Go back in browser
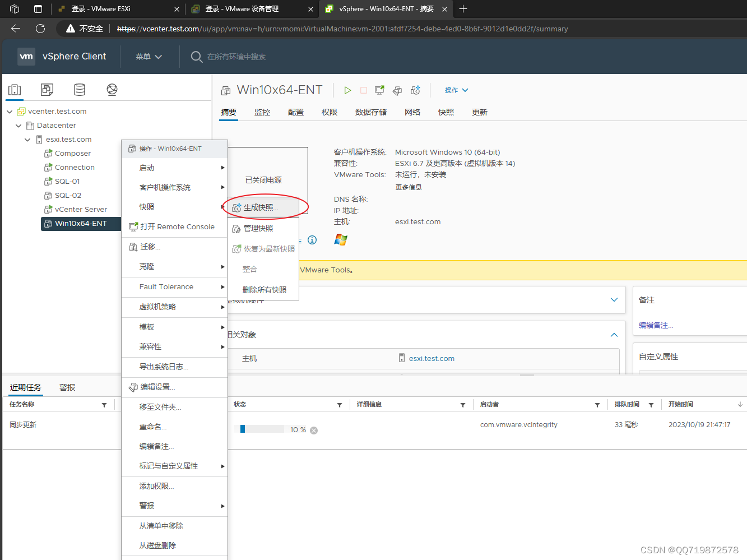Viewport: 747px width, 560px height. pos(16,29)
